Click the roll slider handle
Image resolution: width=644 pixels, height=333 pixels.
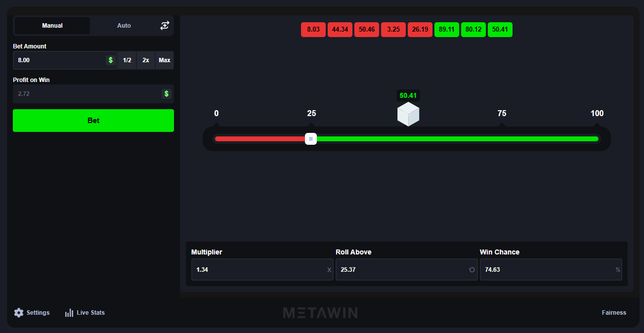(x=311, y=139)
